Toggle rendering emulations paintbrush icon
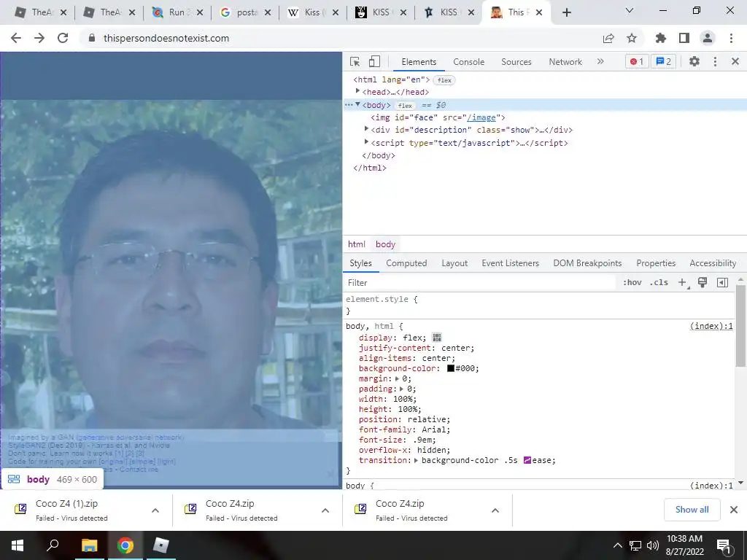 point(702,282)
